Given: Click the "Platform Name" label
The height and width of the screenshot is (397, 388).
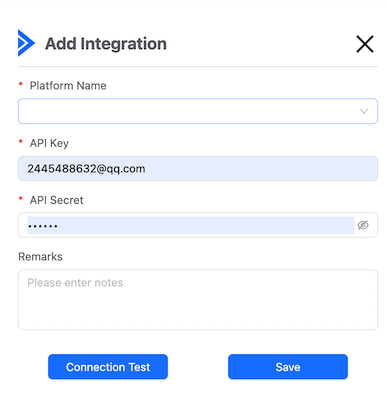Looking at the screenshot, I should point(68,86).
